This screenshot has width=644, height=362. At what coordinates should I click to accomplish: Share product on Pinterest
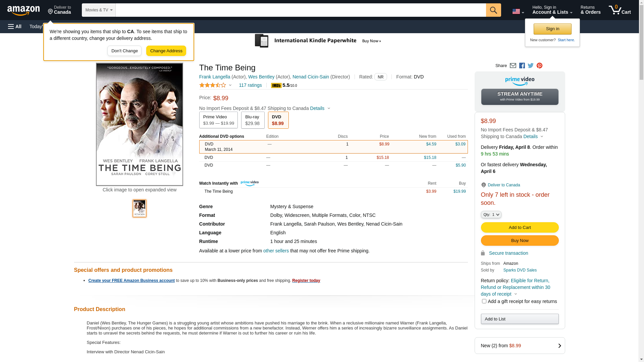pos(539,66)
